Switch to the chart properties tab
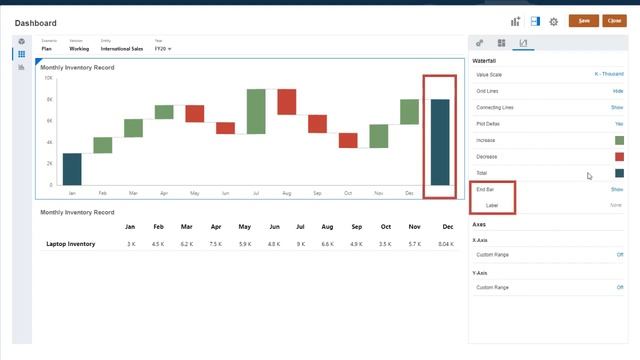This screenshot has width=640, height=360. 523,43
